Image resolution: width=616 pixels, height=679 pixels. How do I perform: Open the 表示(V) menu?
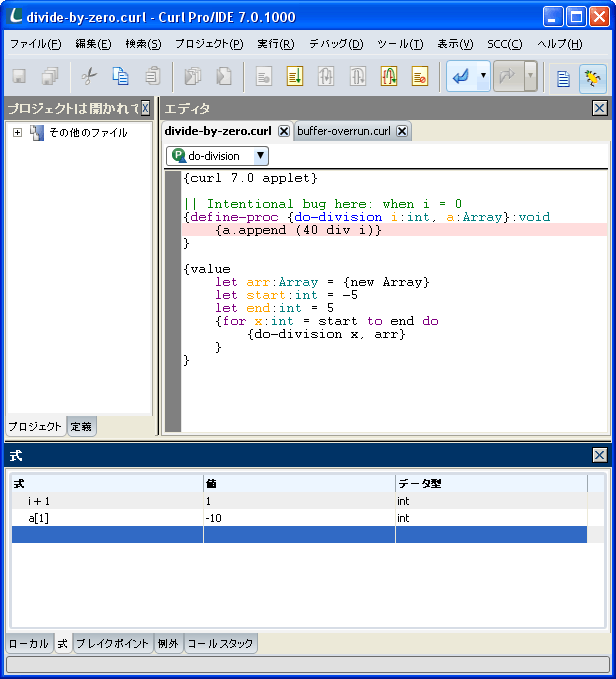click(x=455, y=44)
